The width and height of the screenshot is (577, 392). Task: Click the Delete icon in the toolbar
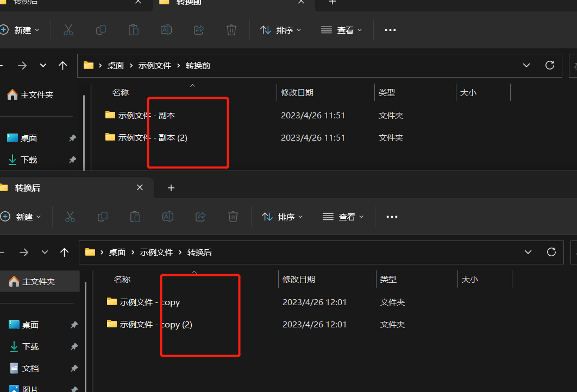(231, 30)
